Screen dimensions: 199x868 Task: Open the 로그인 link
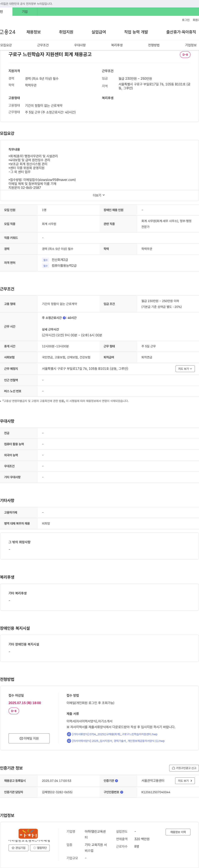(x=186, y=20)
